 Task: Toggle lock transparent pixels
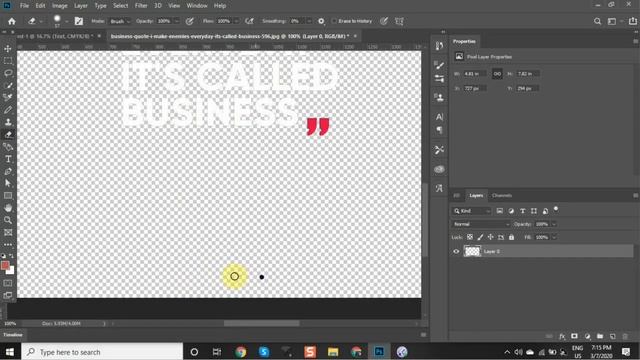[470, 237]
